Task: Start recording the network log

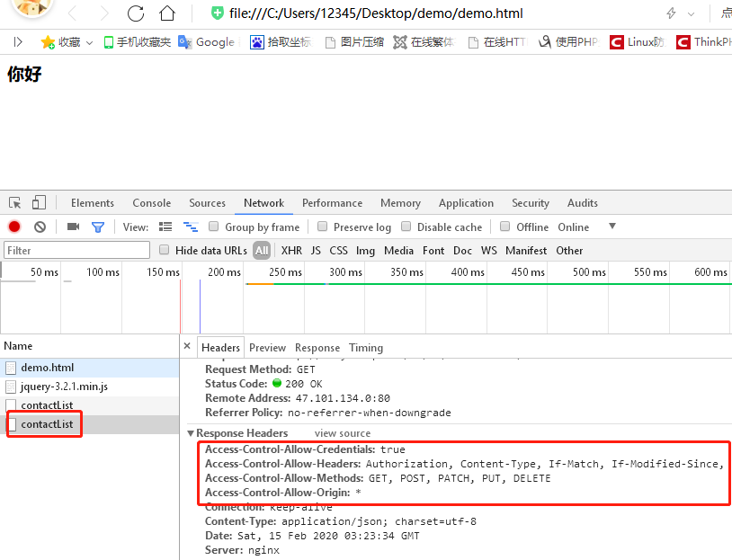Action: [13, 227]
